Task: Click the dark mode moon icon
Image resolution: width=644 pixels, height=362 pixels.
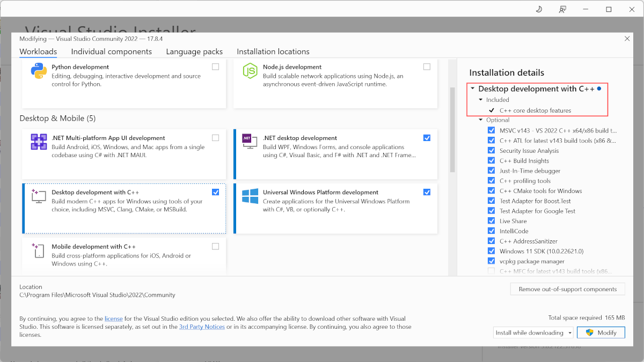Action: (538, 9)
